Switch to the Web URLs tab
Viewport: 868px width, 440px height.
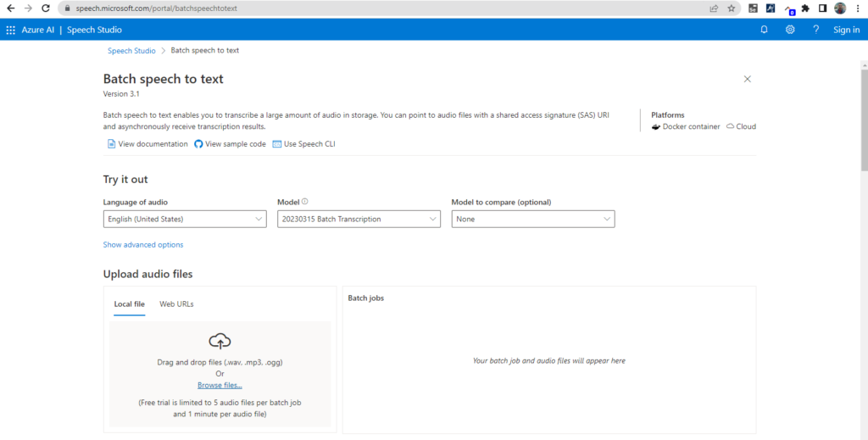pyautogui.click(x=176, y=304)
